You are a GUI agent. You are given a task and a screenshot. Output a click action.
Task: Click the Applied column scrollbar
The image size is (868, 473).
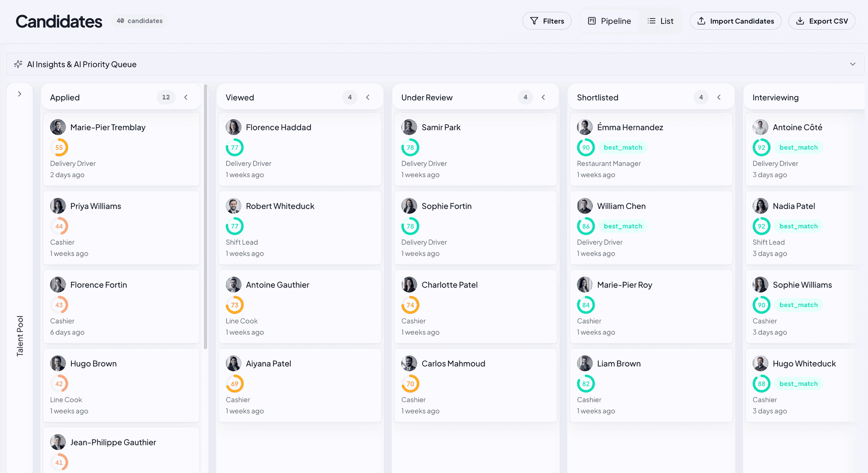click(206, 217)
